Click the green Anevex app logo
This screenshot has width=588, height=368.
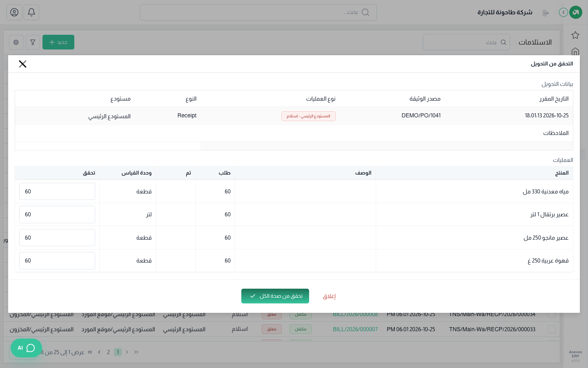(576, 12)
